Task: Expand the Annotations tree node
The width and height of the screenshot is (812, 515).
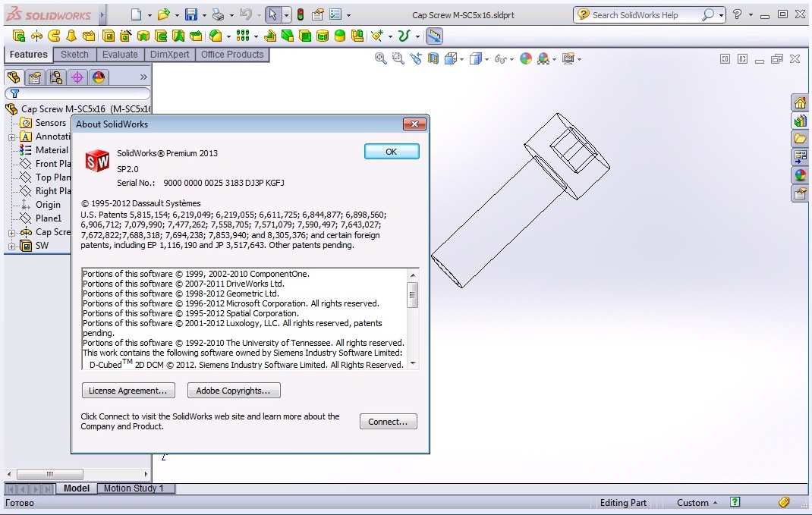Action: tap(12, 137)
